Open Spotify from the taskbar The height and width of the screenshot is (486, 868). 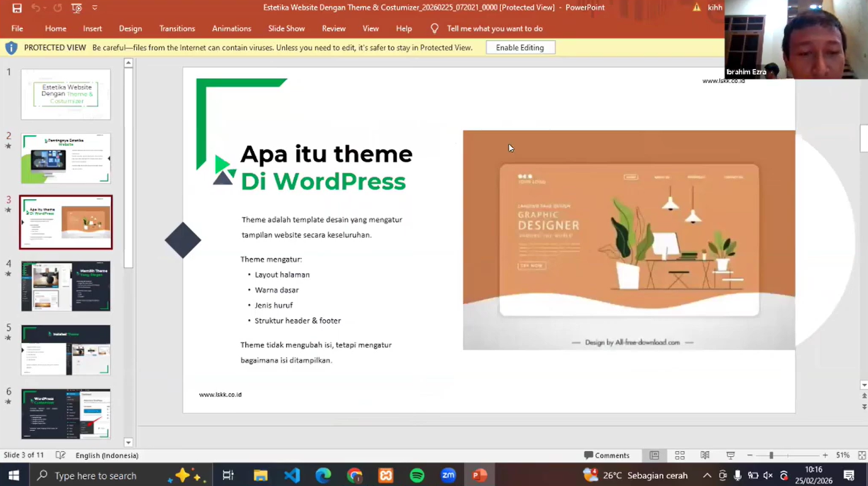417,475
